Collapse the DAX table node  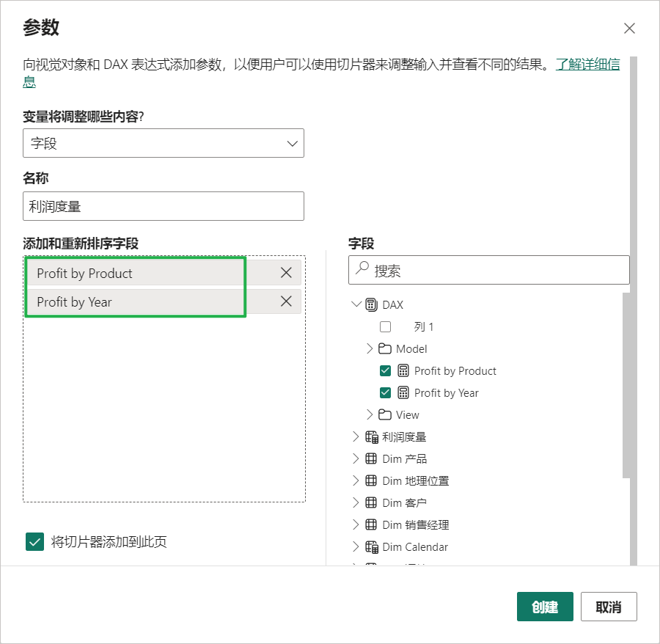356,304
